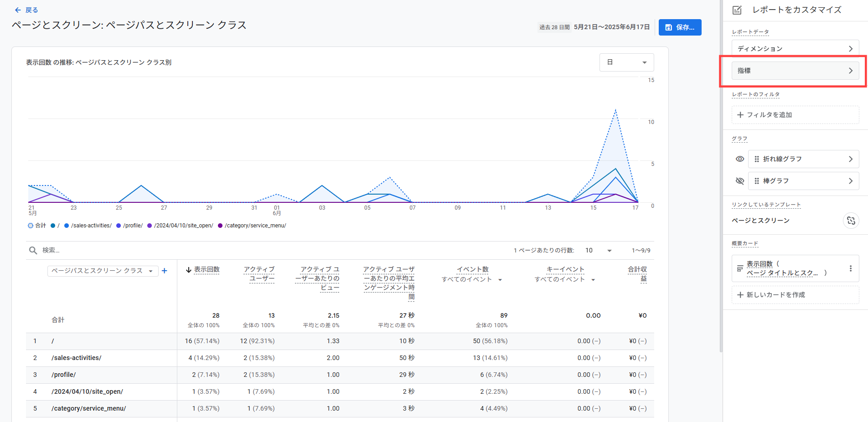The image size is (868, 422).
Task: Open the ディメンション settings row
Action: click(x=796, y=49)
